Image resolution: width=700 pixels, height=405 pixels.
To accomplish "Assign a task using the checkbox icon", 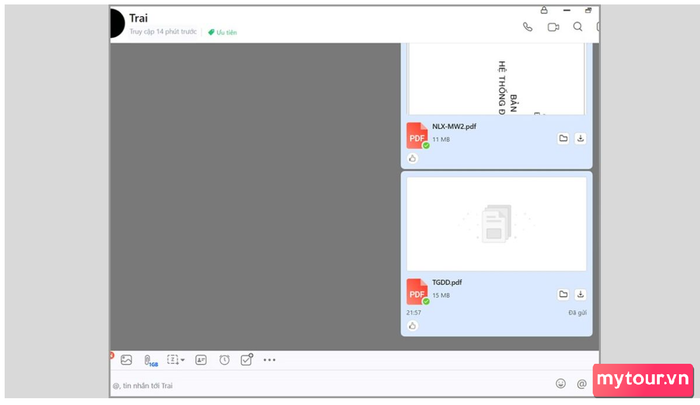I will click(247, 360).
